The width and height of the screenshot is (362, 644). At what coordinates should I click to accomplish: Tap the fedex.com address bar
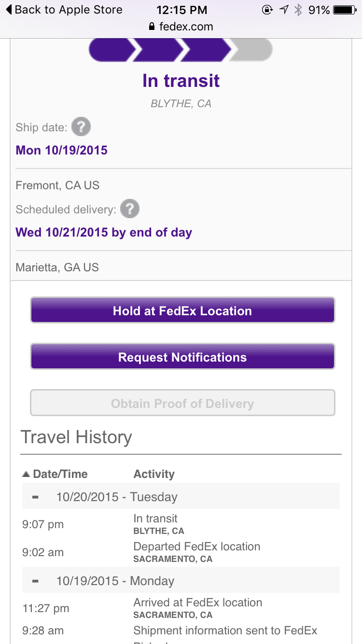click(x=181, y=27)
